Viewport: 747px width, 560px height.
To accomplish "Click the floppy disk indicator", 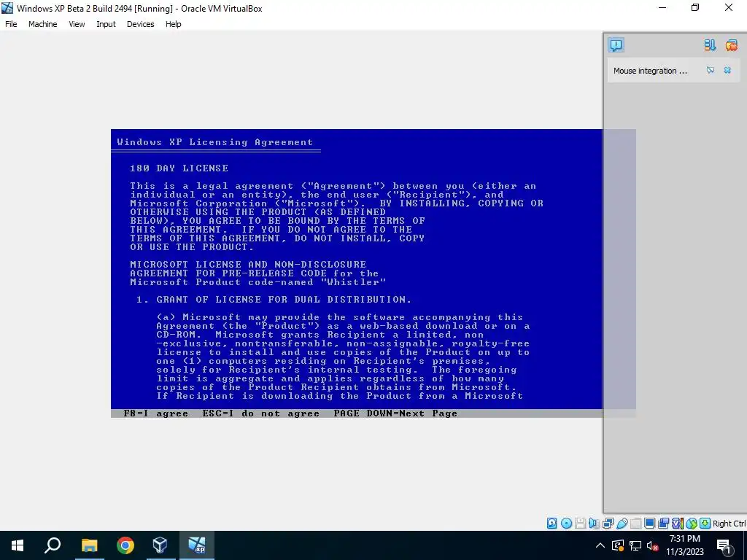I will pos(580,524).
